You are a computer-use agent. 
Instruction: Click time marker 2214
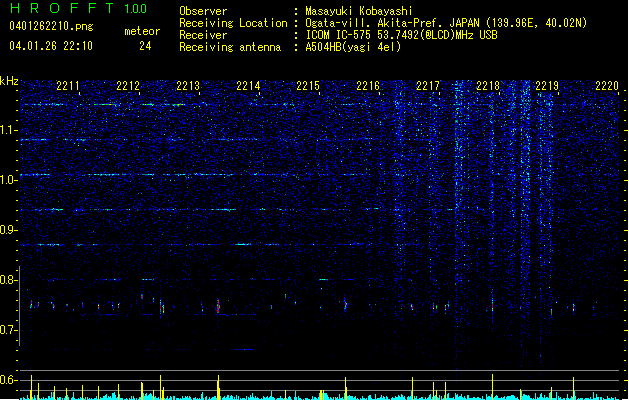pyautogui.click(x=248, y=86)
